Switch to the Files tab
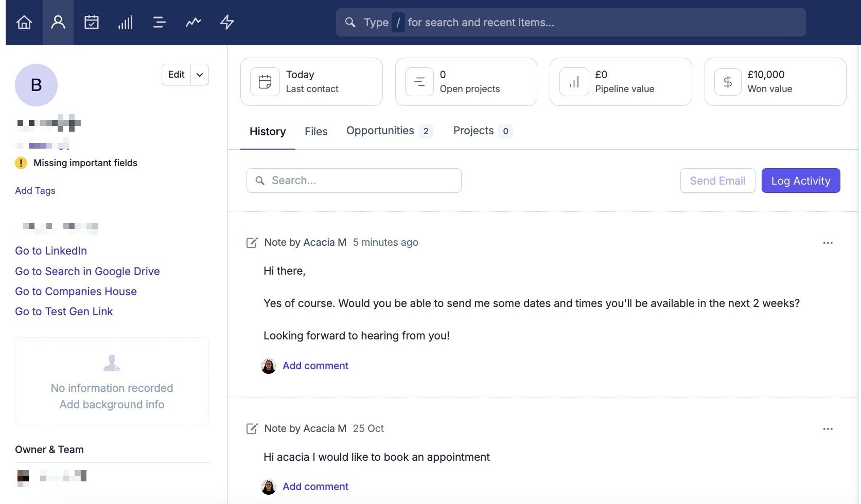This screenshot has width=861, height=504. pyautogui.click(x=316, y=132)
